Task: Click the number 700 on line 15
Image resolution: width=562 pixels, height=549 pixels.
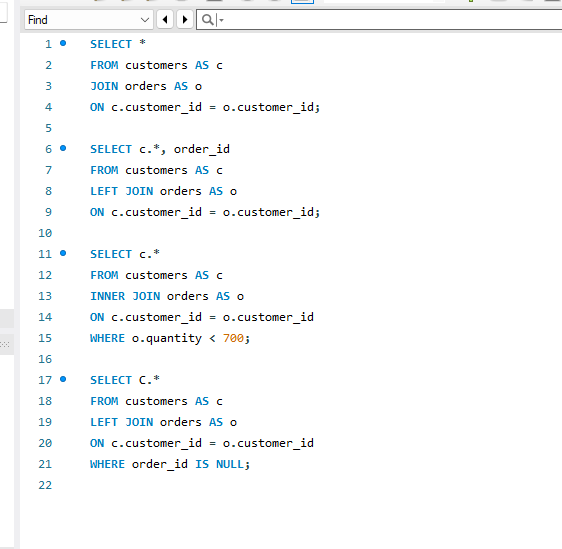Action: click(233, 338)
